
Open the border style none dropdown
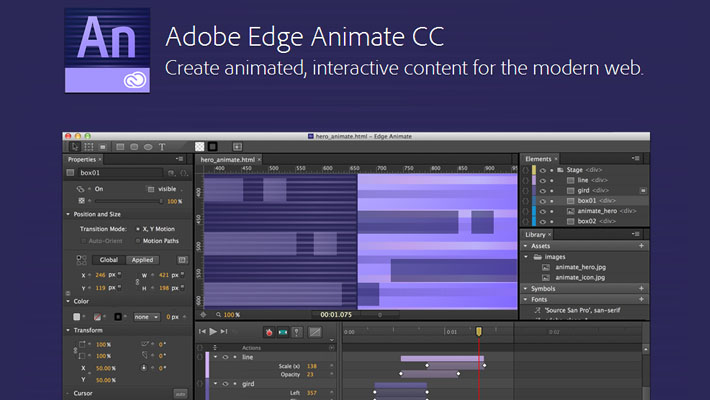pyautogui.click(x=146, y=317)
